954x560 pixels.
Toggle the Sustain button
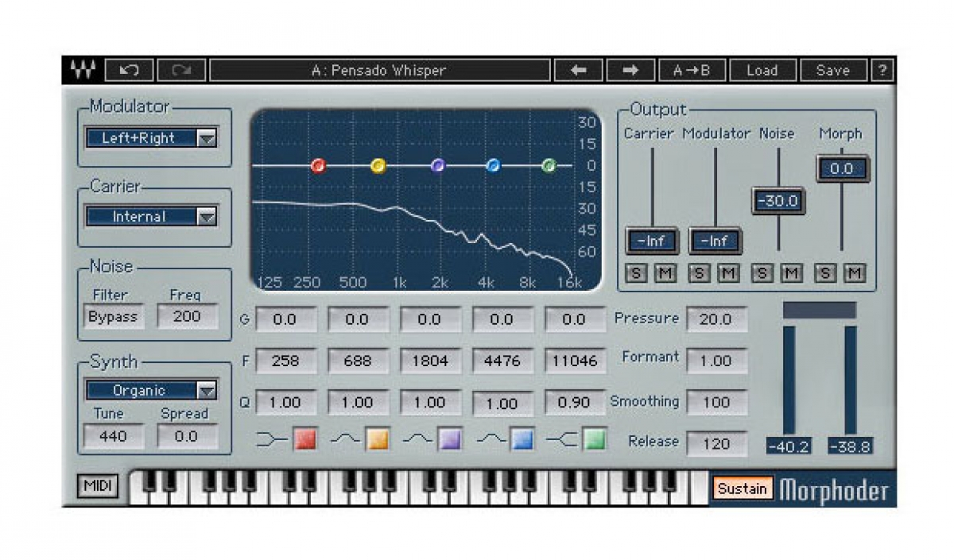[742, 488]
